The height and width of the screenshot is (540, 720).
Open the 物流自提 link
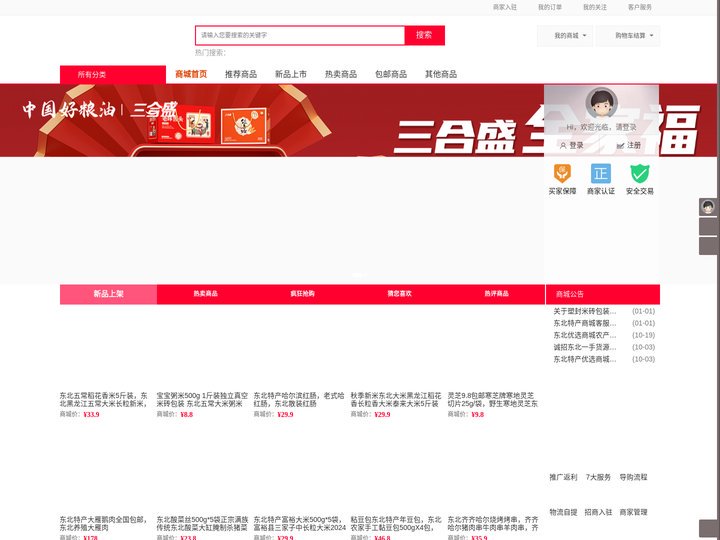[563, 512]
